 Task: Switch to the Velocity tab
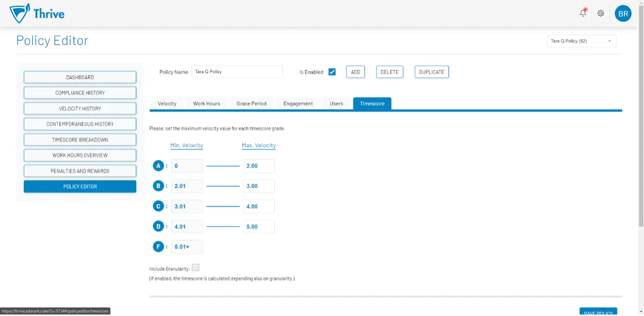coord(167,104)
